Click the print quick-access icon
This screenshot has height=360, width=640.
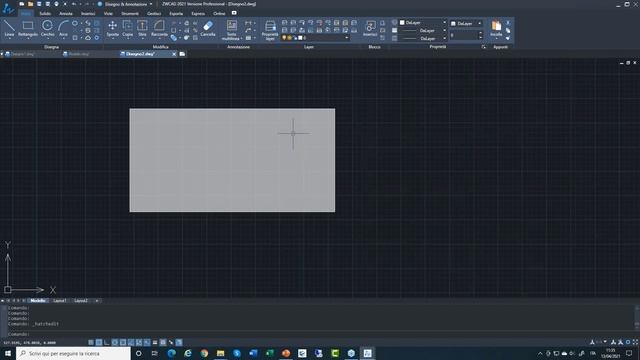(56, 4)
